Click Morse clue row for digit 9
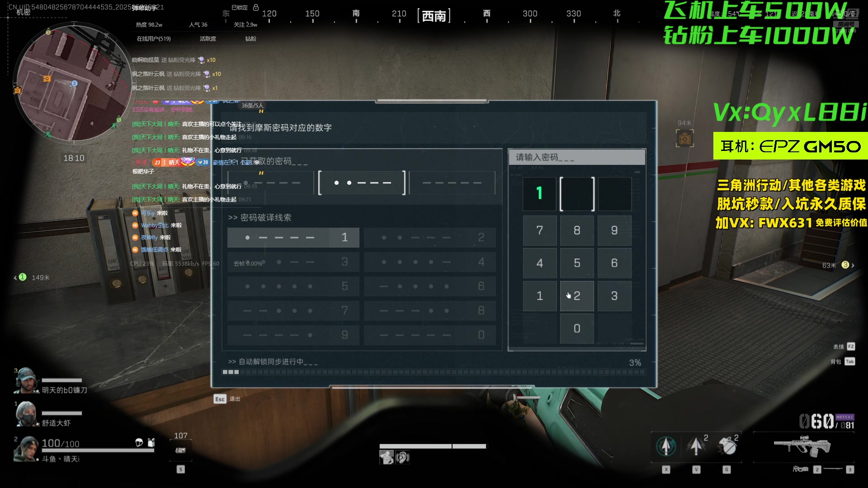Viewport: 868px width, 488px height. [x=293, y=335]
